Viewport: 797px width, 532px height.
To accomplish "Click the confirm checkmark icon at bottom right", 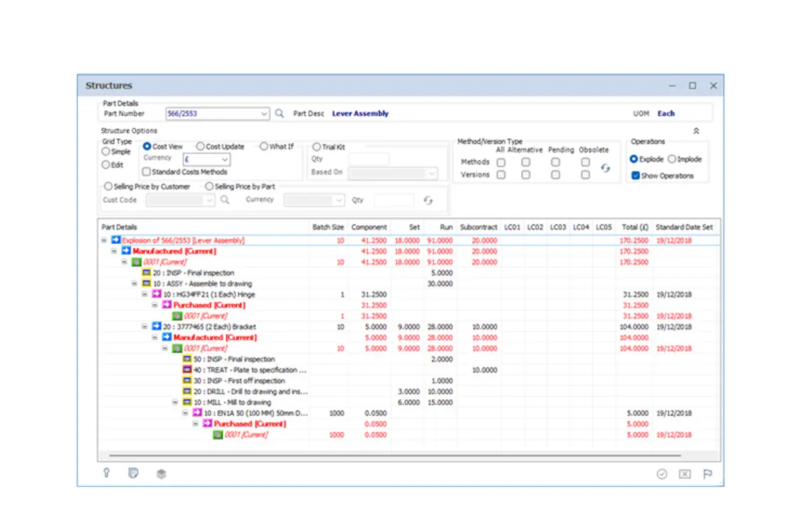I will point(662,474).
